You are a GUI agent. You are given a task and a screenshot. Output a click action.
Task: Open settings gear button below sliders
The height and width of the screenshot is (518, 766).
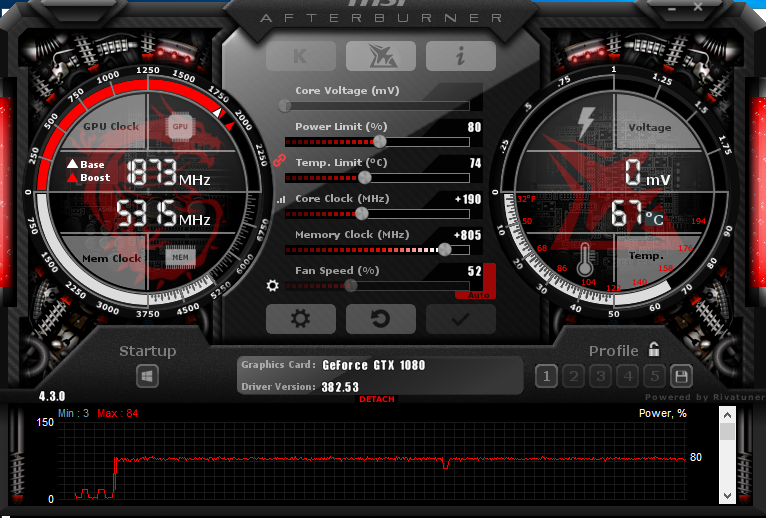pos(300,319)
